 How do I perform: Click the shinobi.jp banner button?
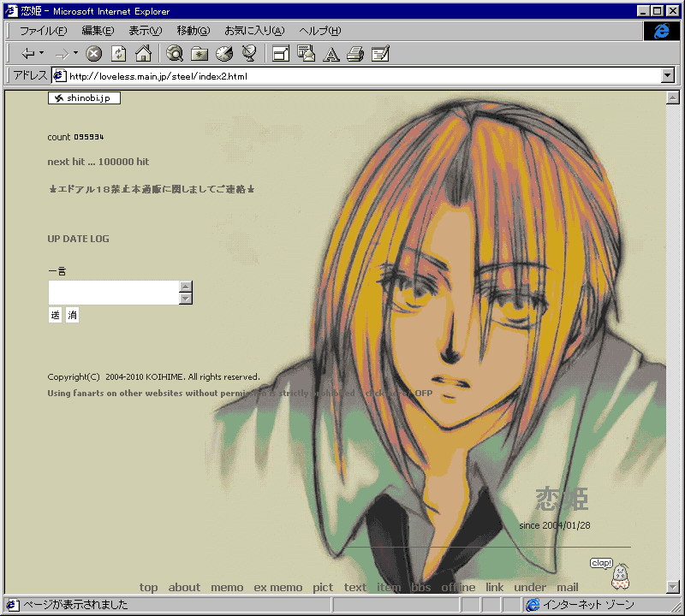(x=84, y=98)
